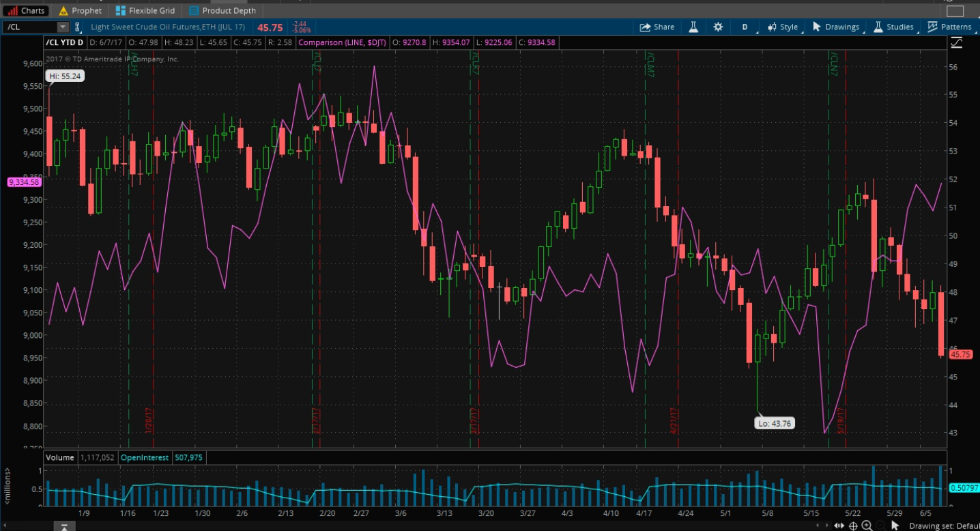Click the red Charts bar icon
980x531 pixels.
pyautogui.click(x=12, y=10)
